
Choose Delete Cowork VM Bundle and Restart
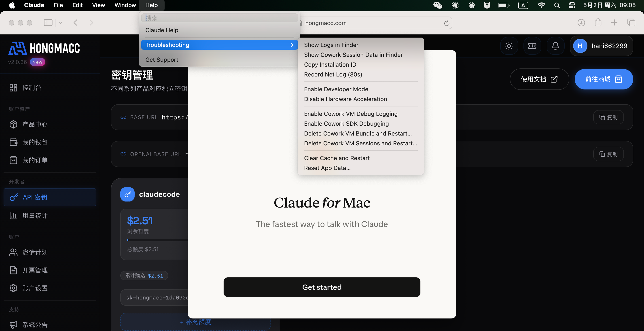[x=360, y=134]
